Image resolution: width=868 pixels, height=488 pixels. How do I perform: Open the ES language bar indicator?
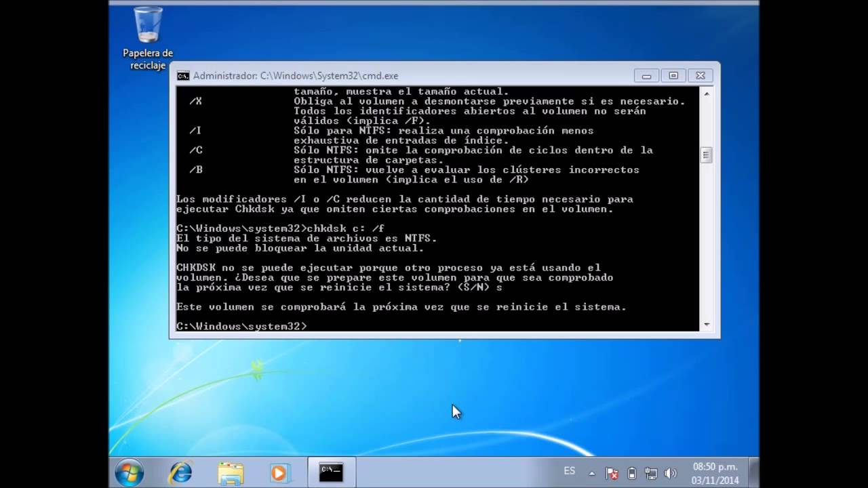tap(570, 471)
